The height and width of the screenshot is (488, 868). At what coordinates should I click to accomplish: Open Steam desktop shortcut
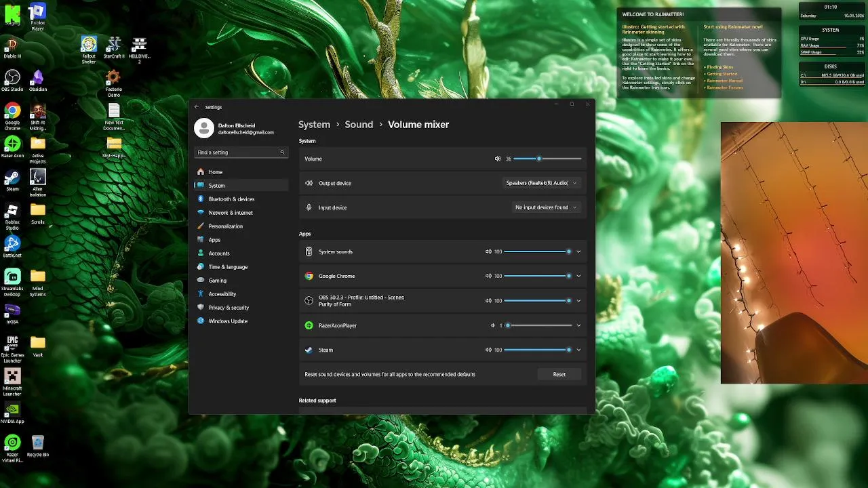(12, 180)
